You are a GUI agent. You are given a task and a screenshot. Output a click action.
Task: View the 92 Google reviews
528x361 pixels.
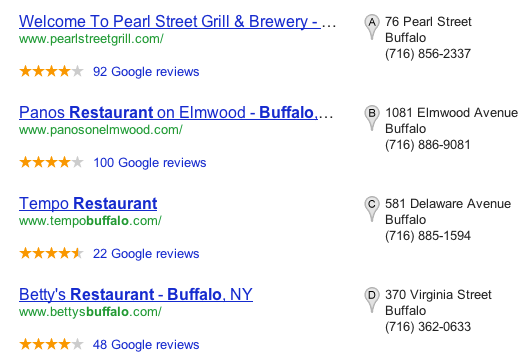point(146,72)
